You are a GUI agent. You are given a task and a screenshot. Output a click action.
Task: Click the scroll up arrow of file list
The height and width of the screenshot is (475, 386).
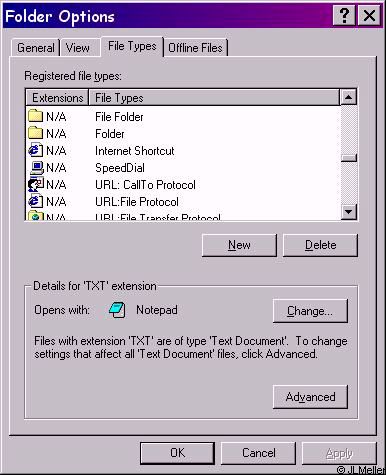[349, 97]
